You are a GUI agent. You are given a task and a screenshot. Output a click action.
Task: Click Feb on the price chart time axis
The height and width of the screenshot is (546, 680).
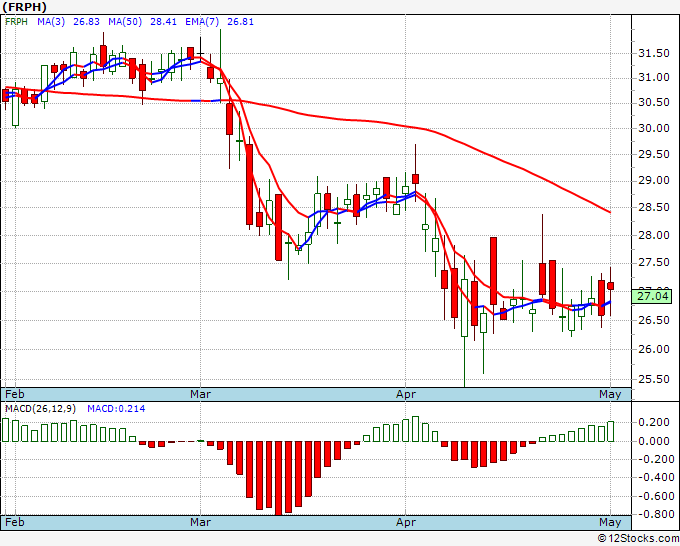(15, 394)
